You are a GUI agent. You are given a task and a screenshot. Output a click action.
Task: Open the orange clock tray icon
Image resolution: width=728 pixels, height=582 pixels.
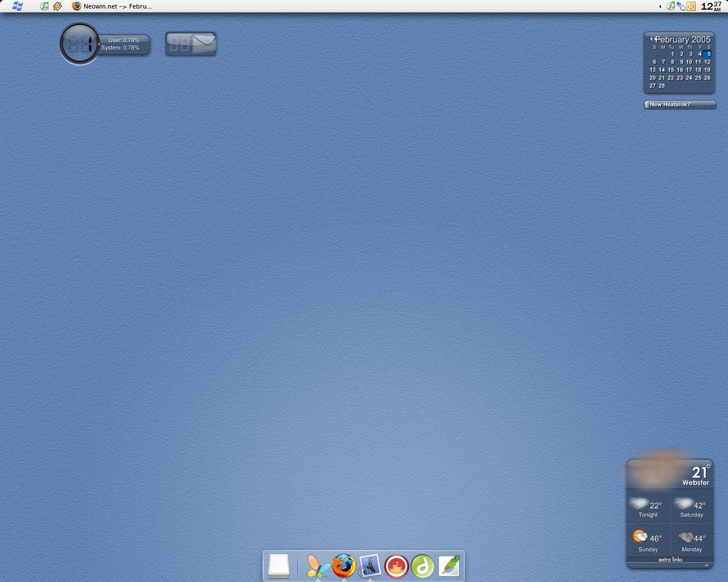[x=691, y=6]
